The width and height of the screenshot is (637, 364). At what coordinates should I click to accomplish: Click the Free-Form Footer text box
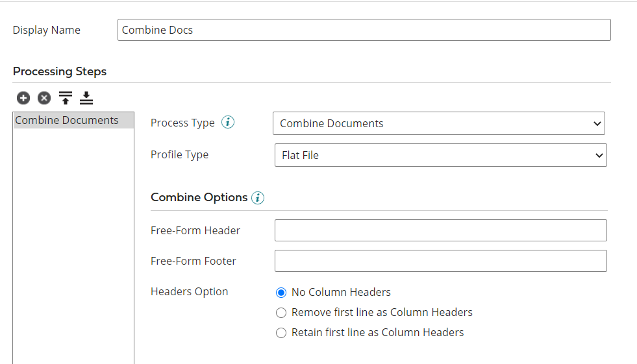tap(440, 261)
